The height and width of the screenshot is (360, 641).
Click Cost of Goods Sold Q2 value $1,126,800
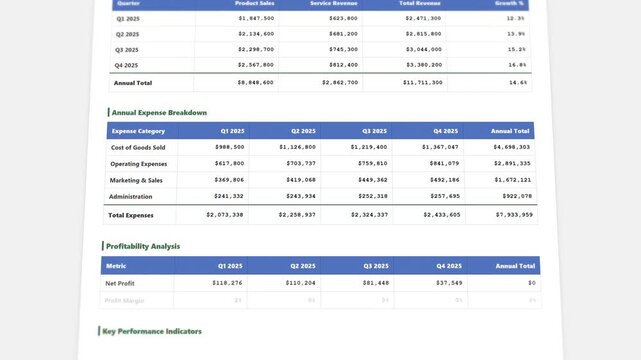coord(297,147)
